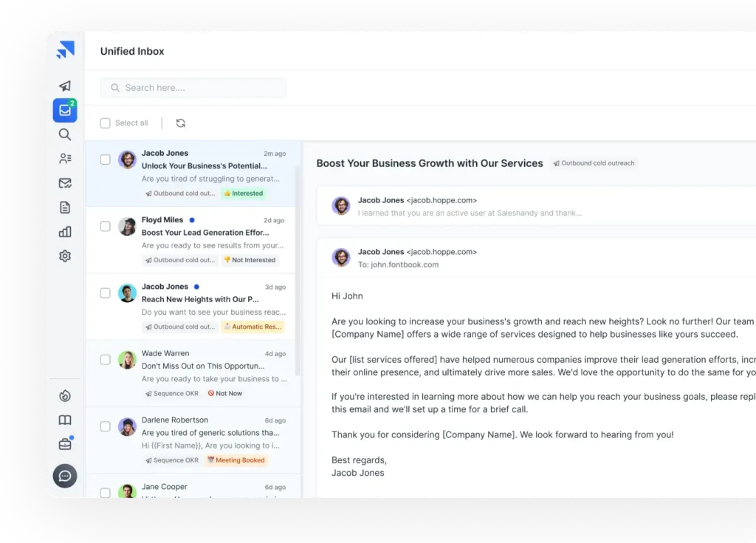Open the book knowledge base icon
The height and width of the screenshot is (543, 756).
tap(65, 420)
